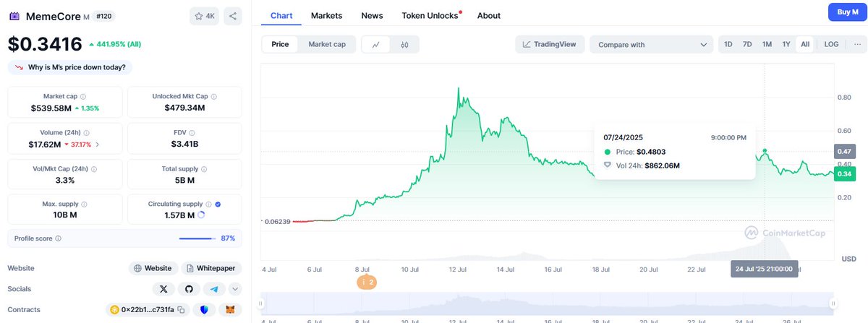Click Max. supply info icon
868x323 pixels.
(83, 204)
